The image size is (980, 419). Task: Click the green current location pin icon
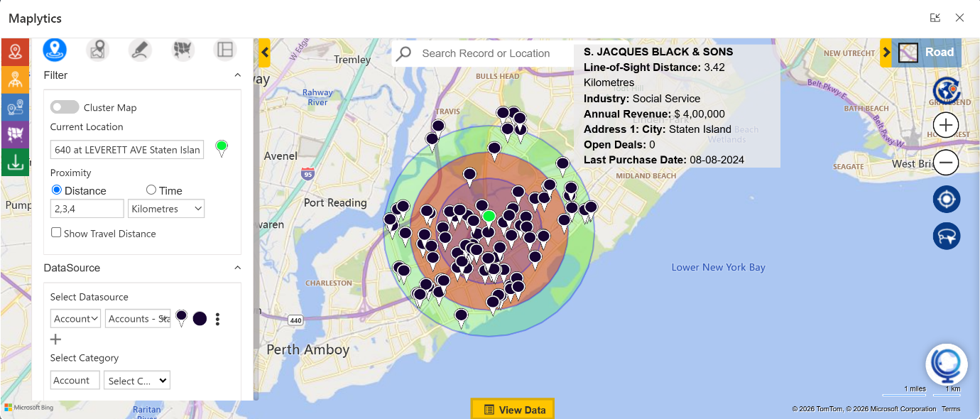pyautogui.click(x=222, y=148)
